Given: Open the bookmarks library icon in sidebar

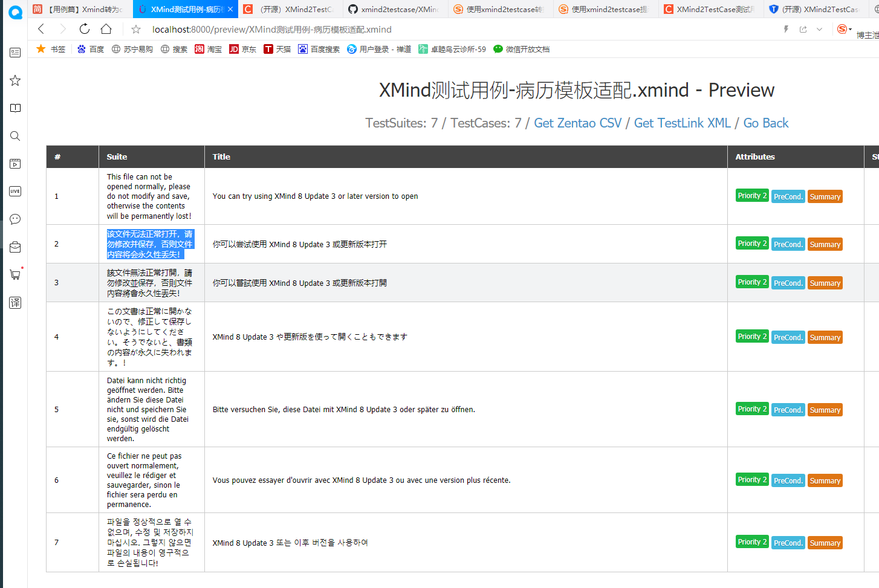Looking at the screenshot, I should click(15, 108).
